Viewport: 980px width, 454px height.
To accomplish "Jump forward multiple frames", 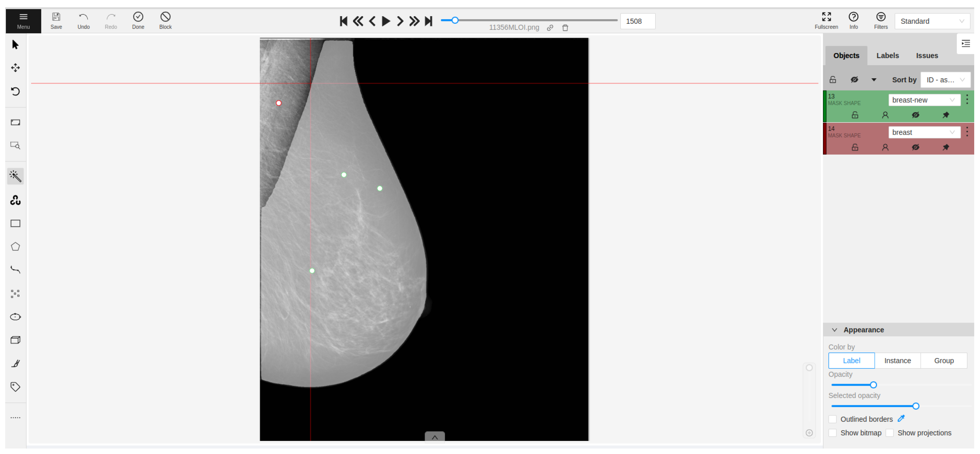I will [x=414, y=21].
